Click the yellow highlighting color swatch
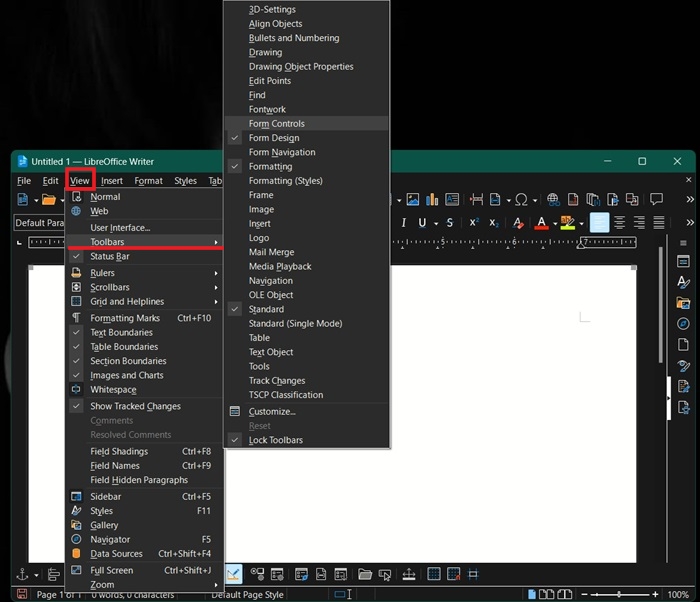Screen dimensions: 700x602 coord(567,222)
